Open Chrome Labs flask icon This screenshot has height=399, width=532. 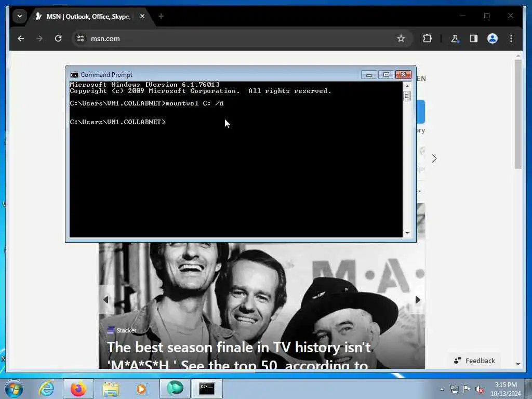455,38
